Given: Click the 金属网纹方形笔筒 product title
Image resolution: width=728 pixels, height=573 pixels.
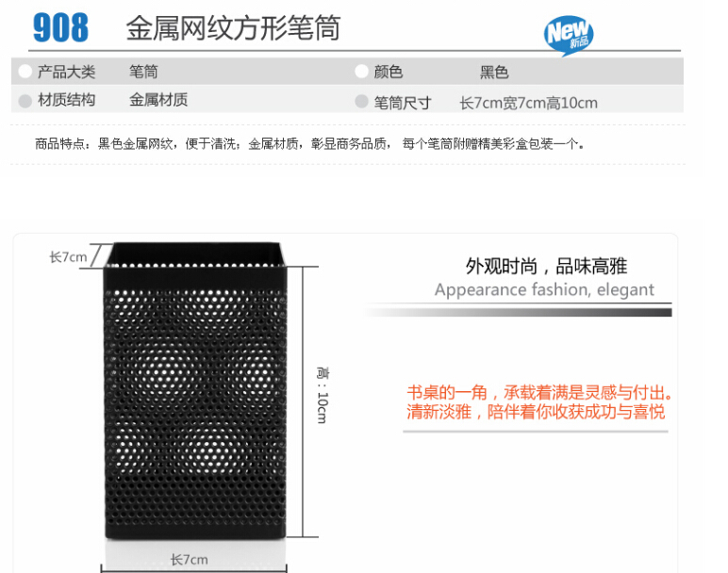Looking at the screenshot, I should (234, 28).
